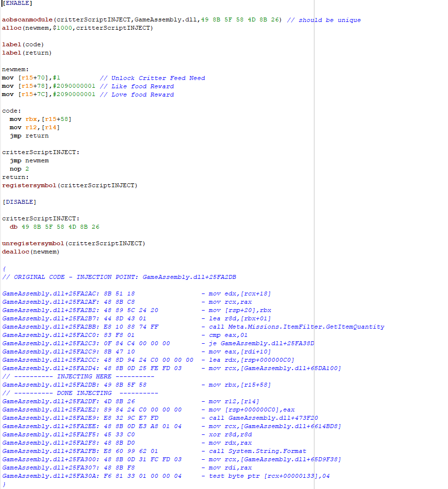
Task: Click the [DISABLE] section header
Action: click(x=19, y=202)
